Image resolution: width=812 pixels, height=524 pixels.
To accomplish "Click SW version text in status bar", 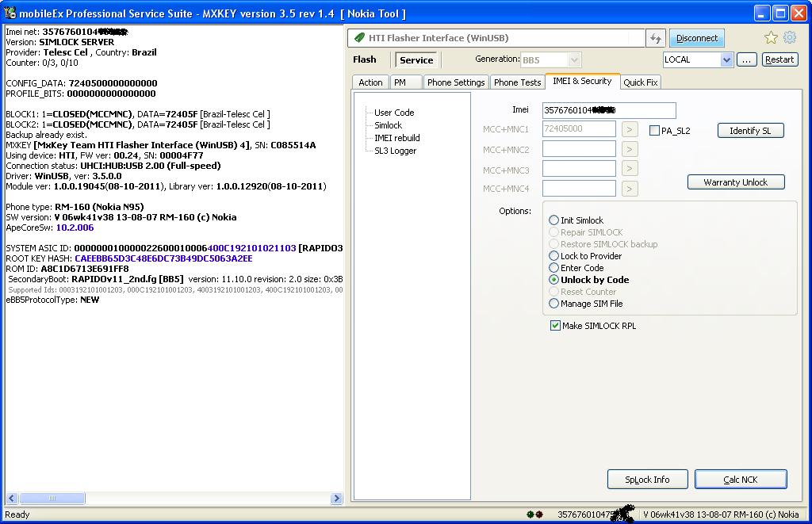I will tap(721, 514).
